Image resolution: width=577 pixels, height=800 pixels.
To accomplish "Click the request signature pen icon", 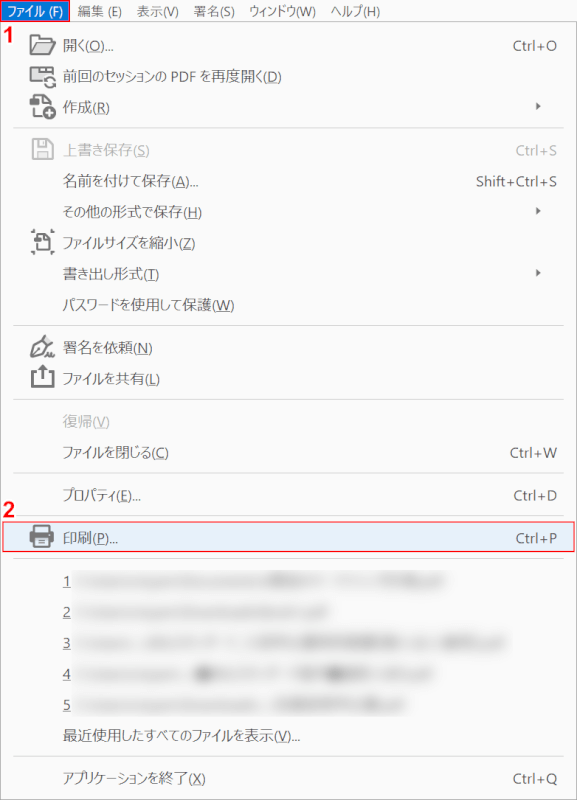I will click(x=42, y=347).
